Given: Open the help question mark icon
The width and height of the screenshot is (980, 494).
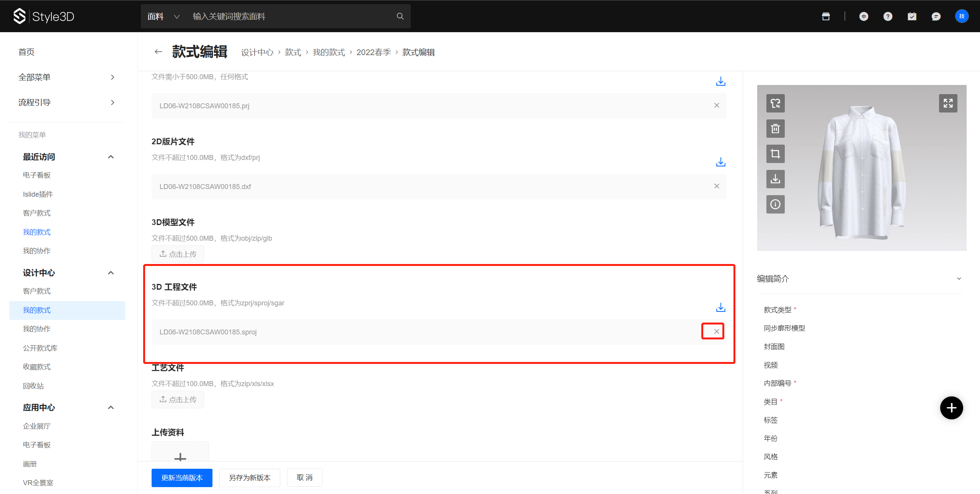Looking at the screenshot, I should (888, 16).
